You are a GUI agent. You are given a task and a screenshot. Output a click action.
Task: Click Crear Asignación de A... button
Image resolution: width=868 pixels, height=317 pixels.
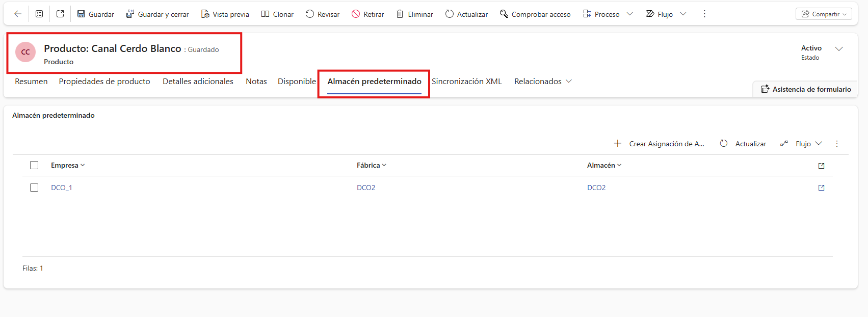click(660, 144)
